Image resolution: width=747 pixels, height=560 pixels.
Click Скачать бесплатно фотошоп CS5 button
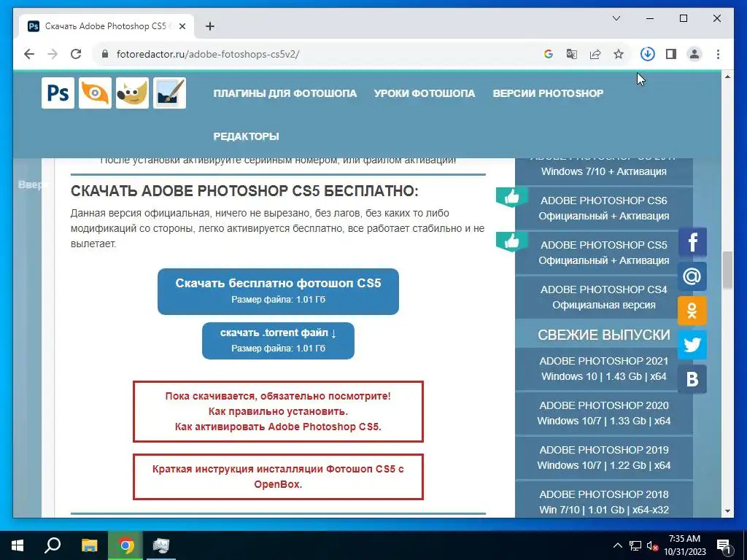278,292
